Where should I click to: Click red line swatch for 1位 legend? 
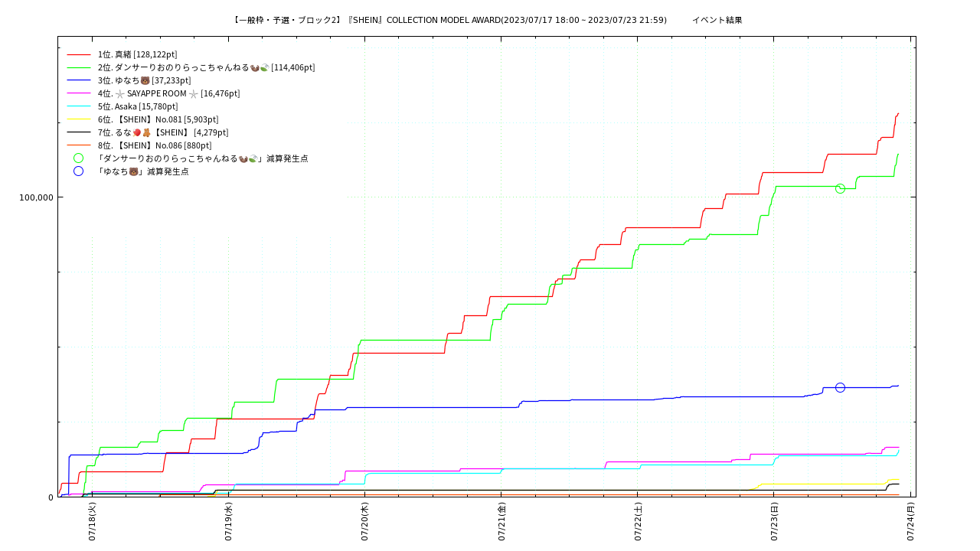(79, 54)
